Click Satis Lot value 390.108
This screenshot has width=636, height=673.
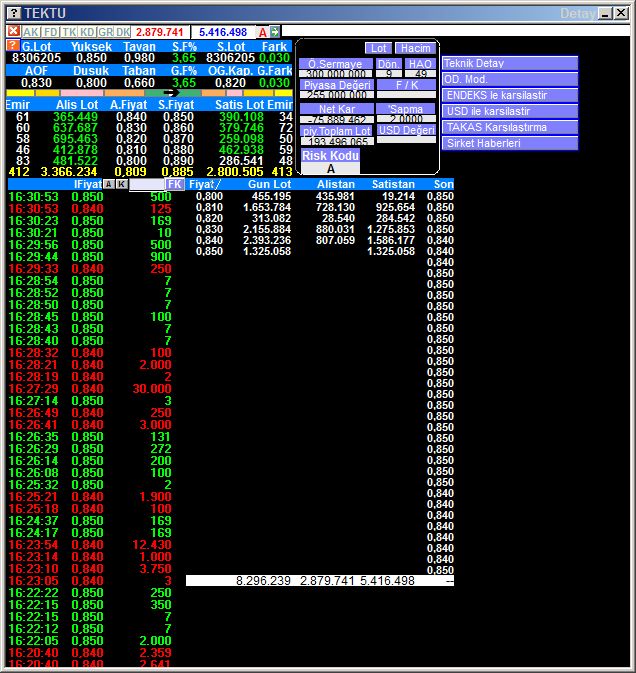(241, 117)
